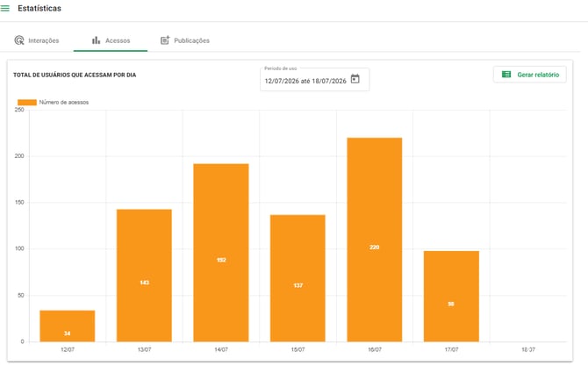Select the 13/07 bar showing 143
Viewport: 588px width, 366px height.
(145, 276)
